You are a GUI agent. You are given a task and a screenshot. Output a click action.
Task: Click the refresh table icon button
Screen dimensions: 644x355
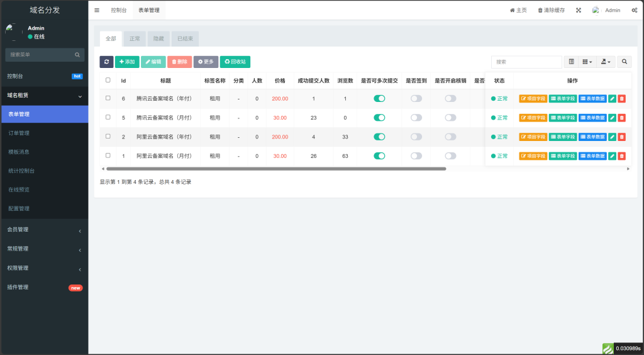tap(106, 62)
